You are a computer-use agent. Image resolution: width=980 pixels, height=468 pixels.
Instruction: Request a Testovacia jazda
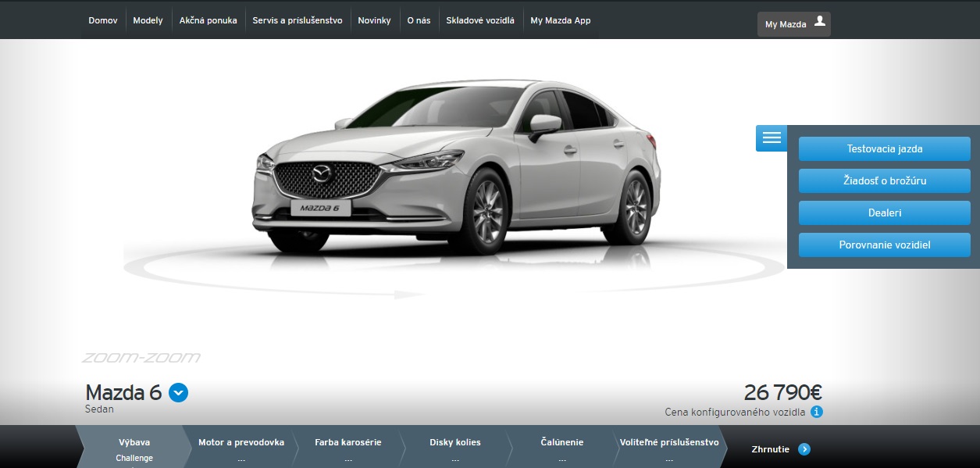pyautogui.click(x=885, y=148)
